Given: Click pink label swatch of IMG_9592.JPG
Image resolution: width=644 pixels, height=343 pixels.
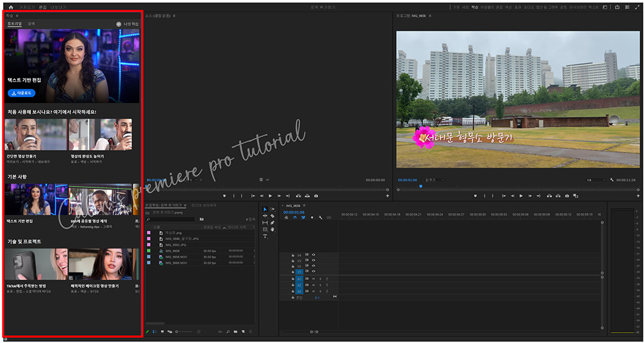Looking at the screenshot, I should tap(149, 245).
